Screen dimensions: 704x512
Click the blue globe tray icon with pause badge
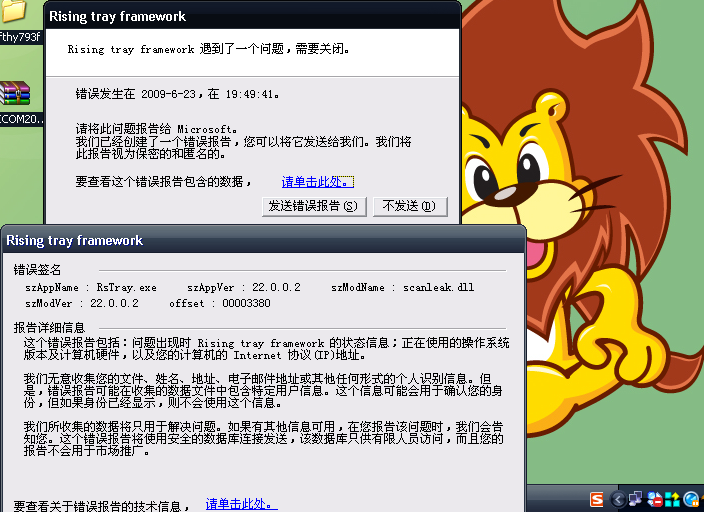(x=691, y=499)
